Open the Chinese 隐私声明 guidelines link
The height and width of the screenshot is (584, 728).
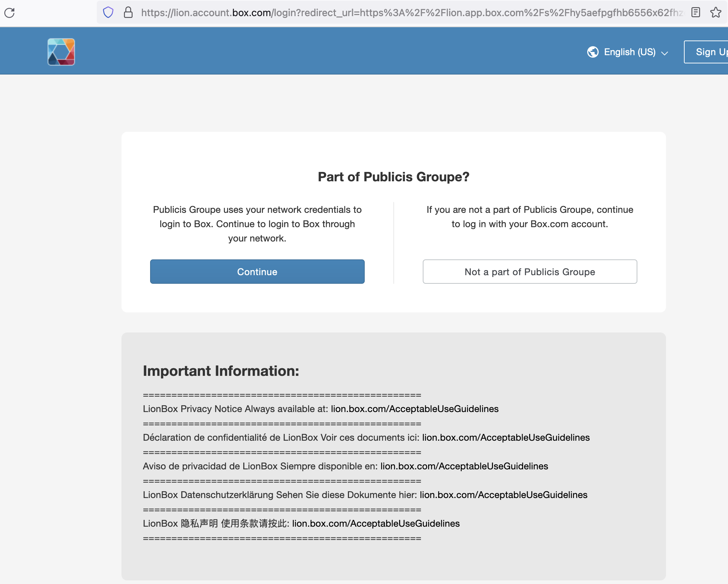(376, 523)
